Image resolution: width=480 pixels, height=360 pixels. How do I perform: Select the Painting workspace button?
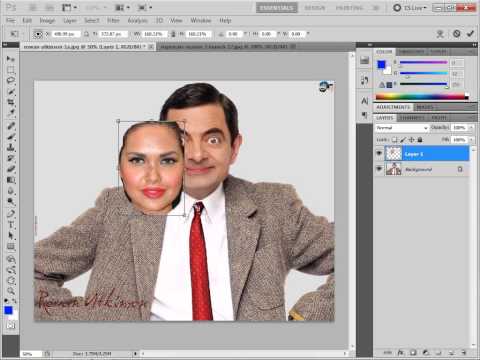pyautogui.click(x=349, y=8)
